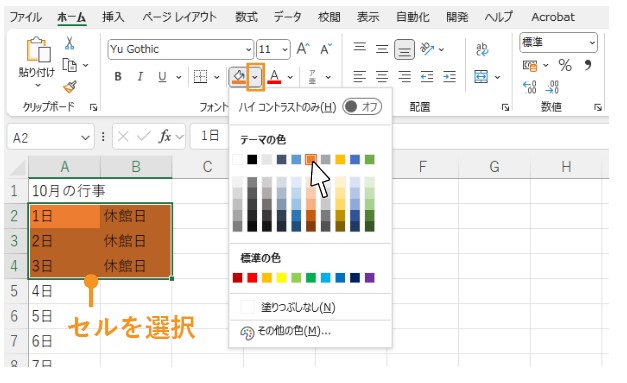Switch to the Acrobat tab
The height and width of the screenshot is (383, 627).
tap(553, 17)
